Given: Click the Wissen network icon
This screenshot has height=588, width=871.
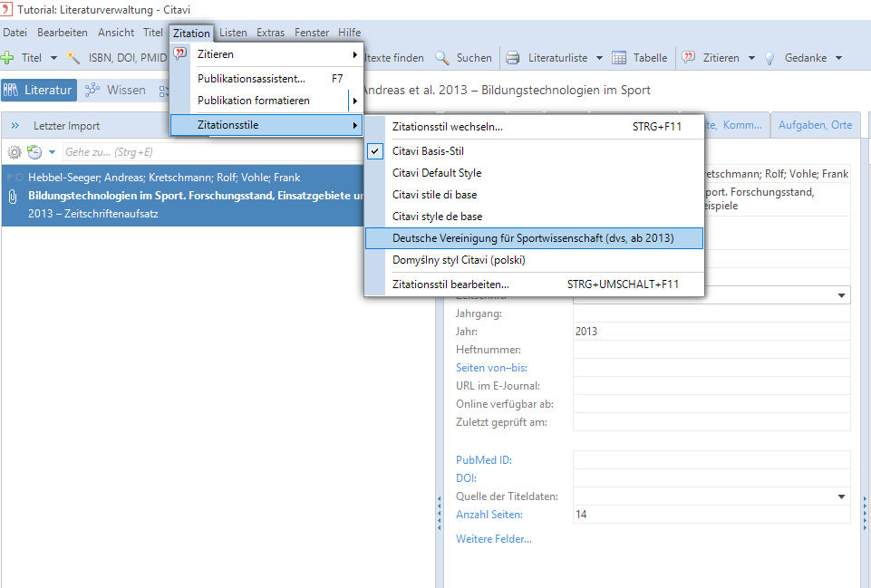Looking at the screenshot, I should click(92, 90).
